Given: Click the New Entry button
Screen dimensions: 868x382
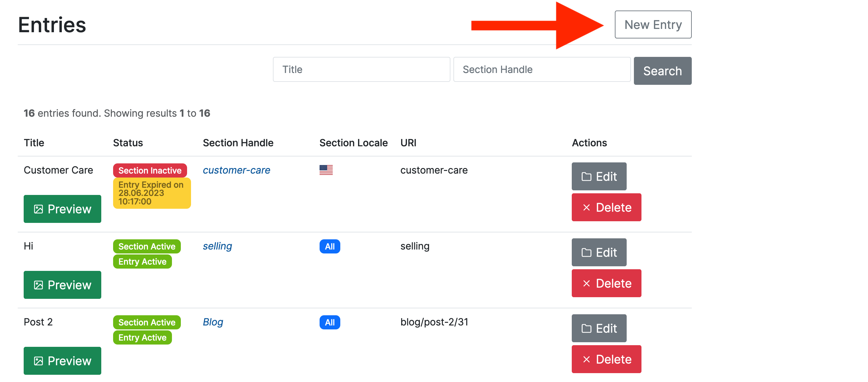Looking at the screenshot, I should tap(653, 25).
